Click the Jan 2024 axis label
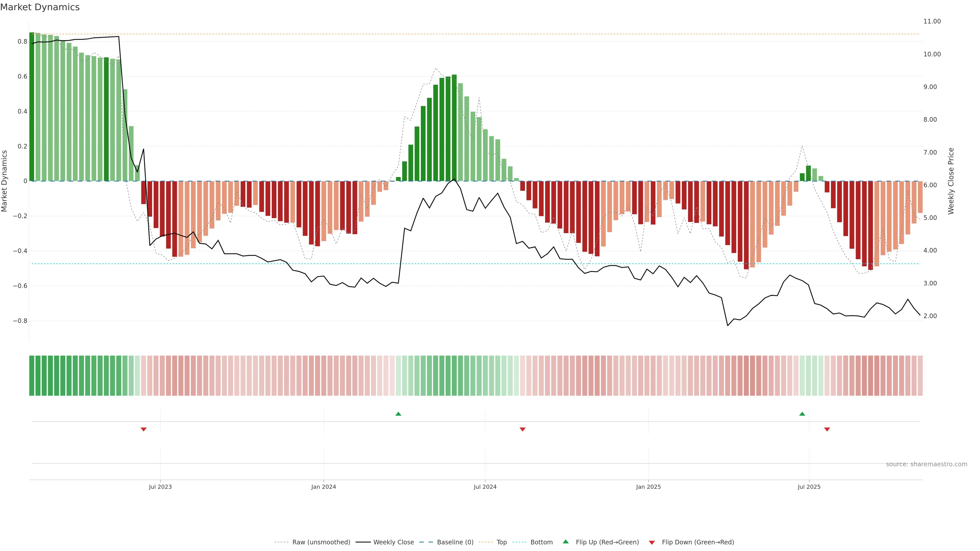This screenshot has width=980, height=551. pos(323,487)
